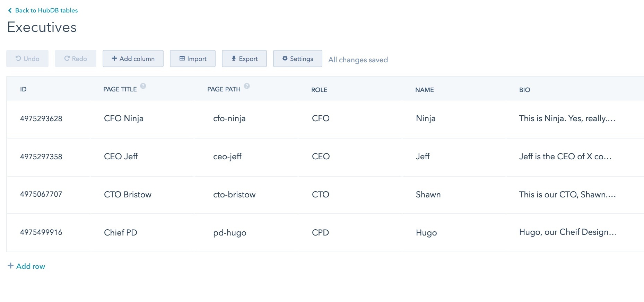Click the row ID 4975293628
This screenshot has height=302, width=644.
(x=41, y=119)
